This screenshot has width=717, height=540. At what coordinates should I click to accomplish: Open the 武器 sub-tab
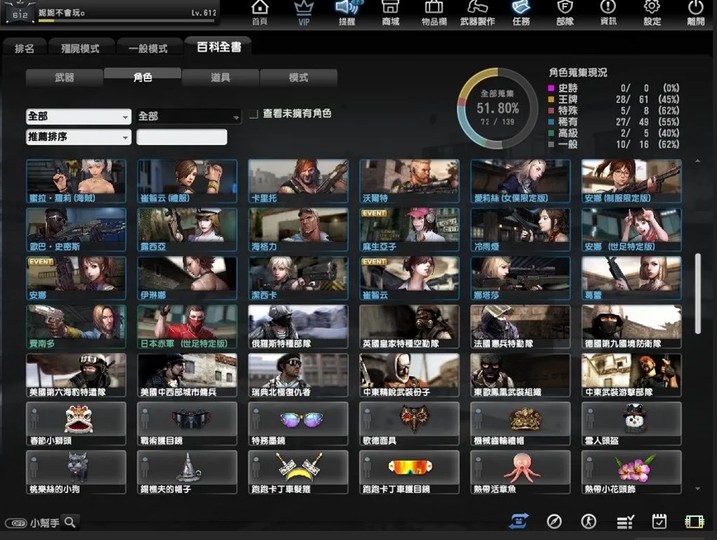click(64, 77)
